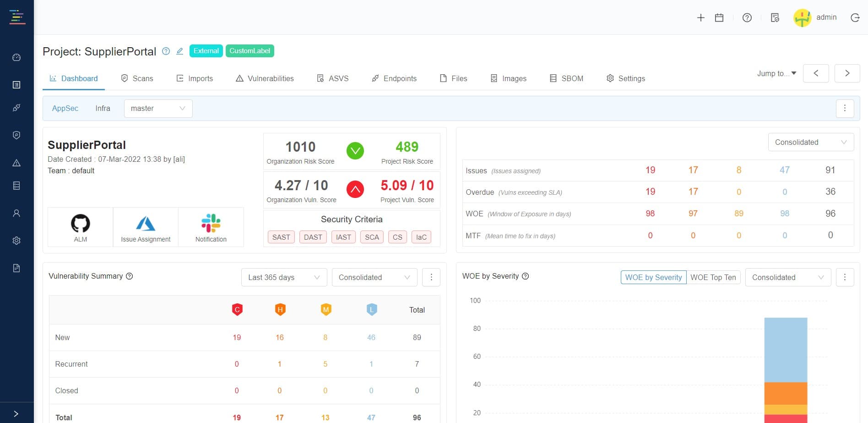
Task: Open the Slack Notification integration
Action: (x=211, y=224)
